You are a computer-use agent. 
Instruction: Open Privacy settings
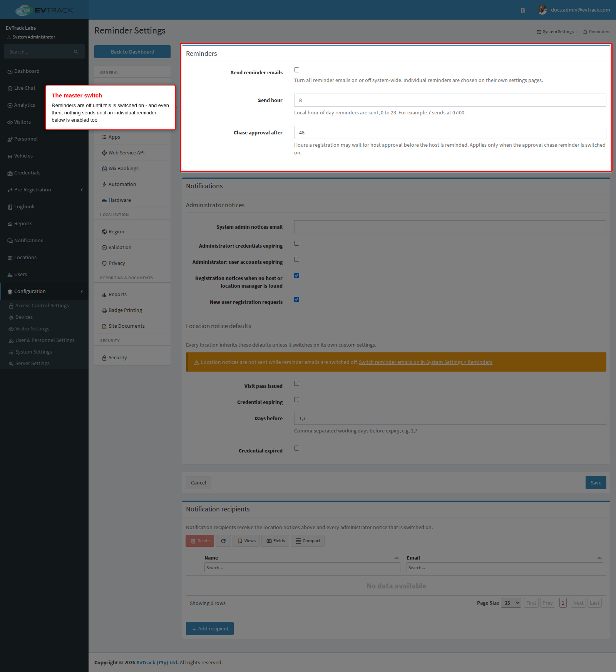(132, 263)
